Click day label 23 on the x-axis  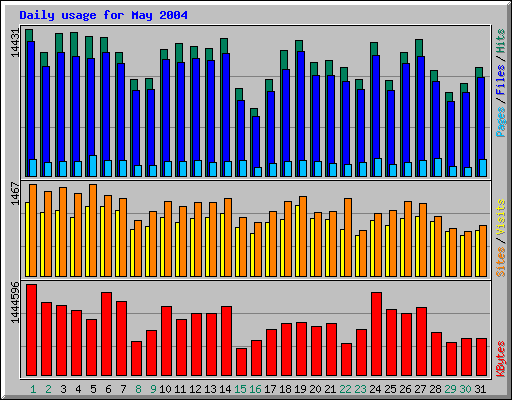point(360,389)
